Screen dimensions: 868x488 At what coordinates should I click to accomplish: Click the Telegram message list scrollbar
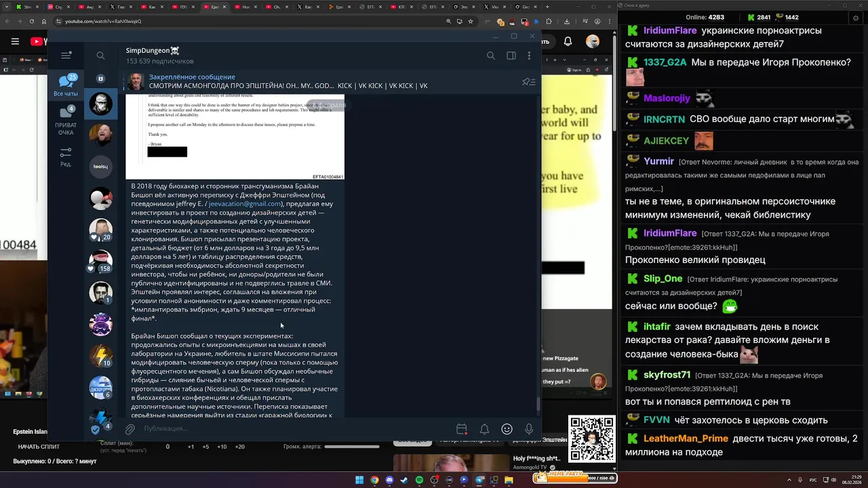click(x=539, y=404)
